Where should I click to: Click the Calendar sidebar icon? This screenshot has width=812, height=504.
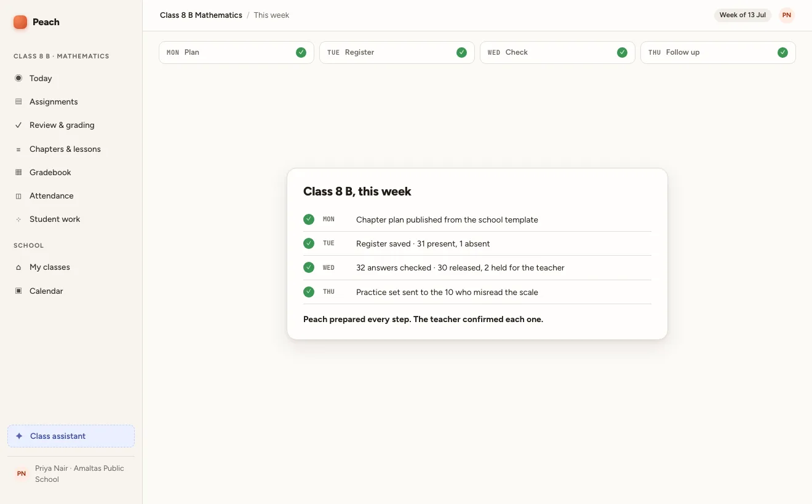pos(18,291)
